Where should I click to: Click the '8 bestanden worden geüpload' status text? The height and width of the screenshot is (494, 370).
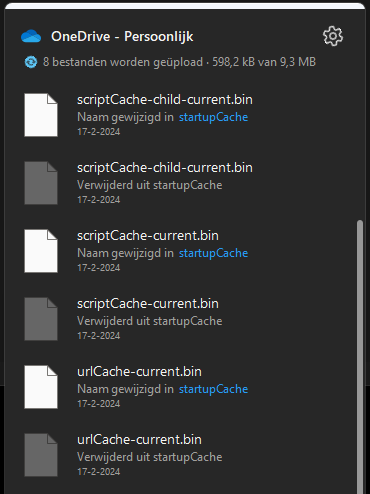tap(123, 62)
